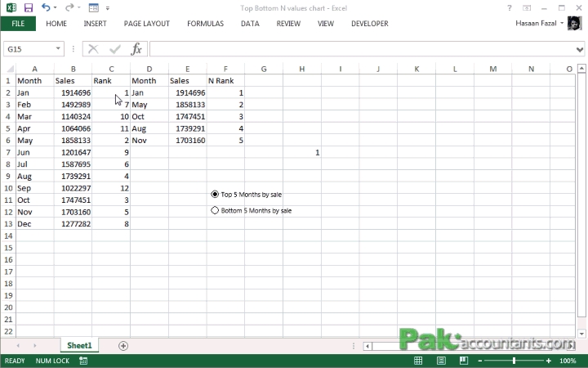Screen dimensions: 588x368
Task: Select column header G
Action: pyautogui.click(x=264, y=69)
